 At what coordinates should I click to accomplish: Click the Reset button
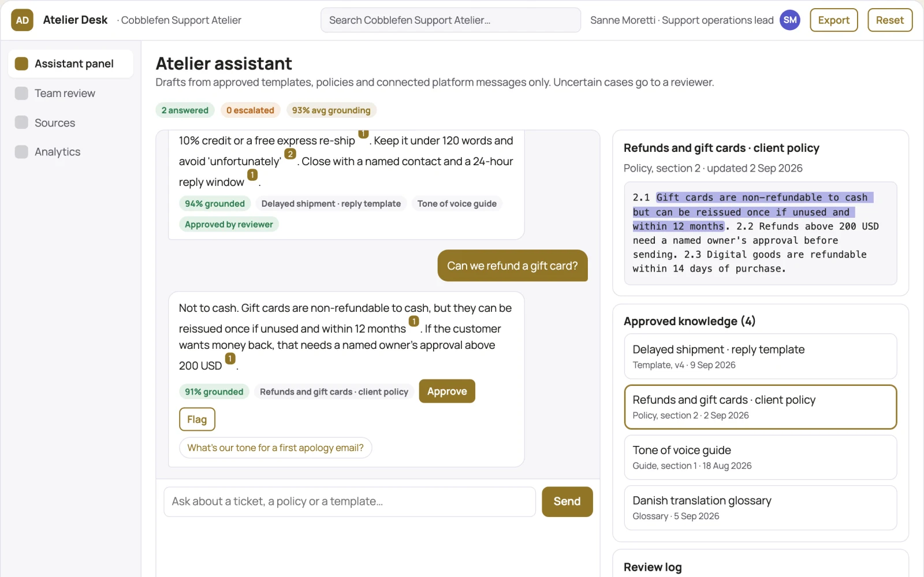pos(890,20)
